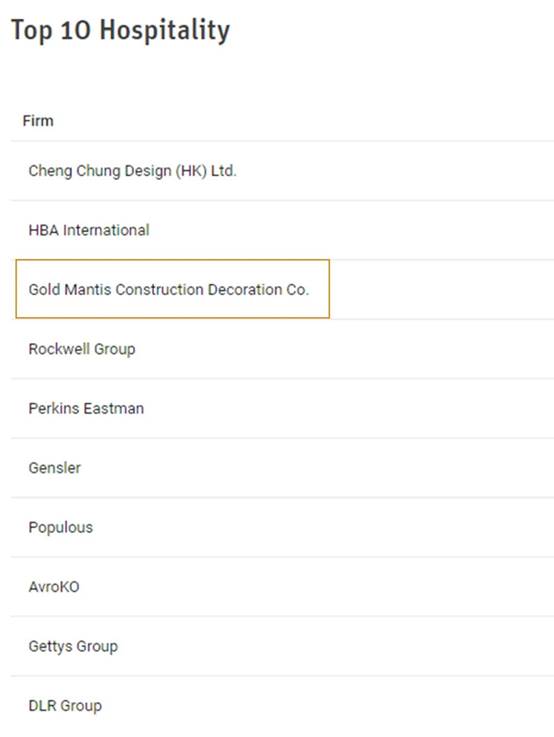Image resolution: width=554 pixels, height=737 pixels.
Task: Click the row containing Rockwell Group
Action: pyautogui.click(x=282, y=349)
